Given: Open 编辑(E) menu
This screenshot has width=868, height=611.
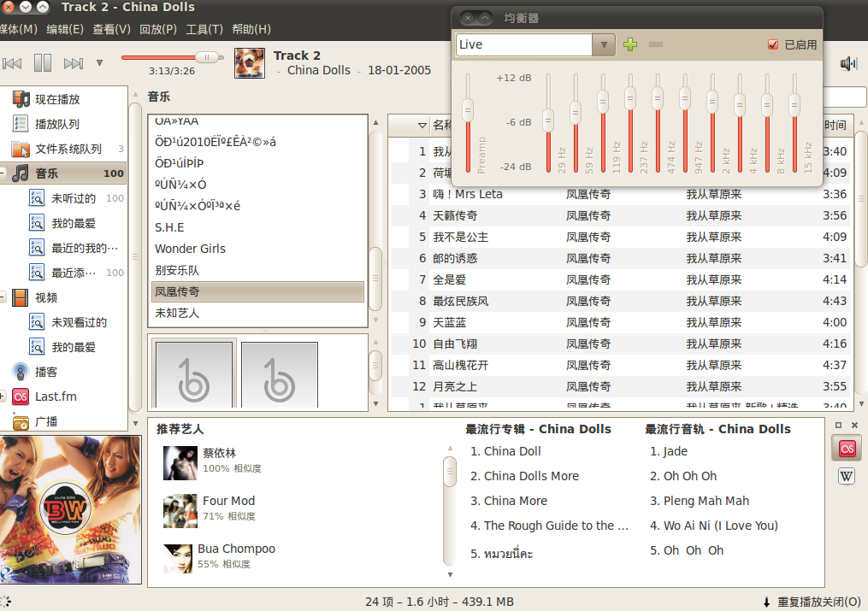Looking at the screenshot, I should tap(65, 29).
